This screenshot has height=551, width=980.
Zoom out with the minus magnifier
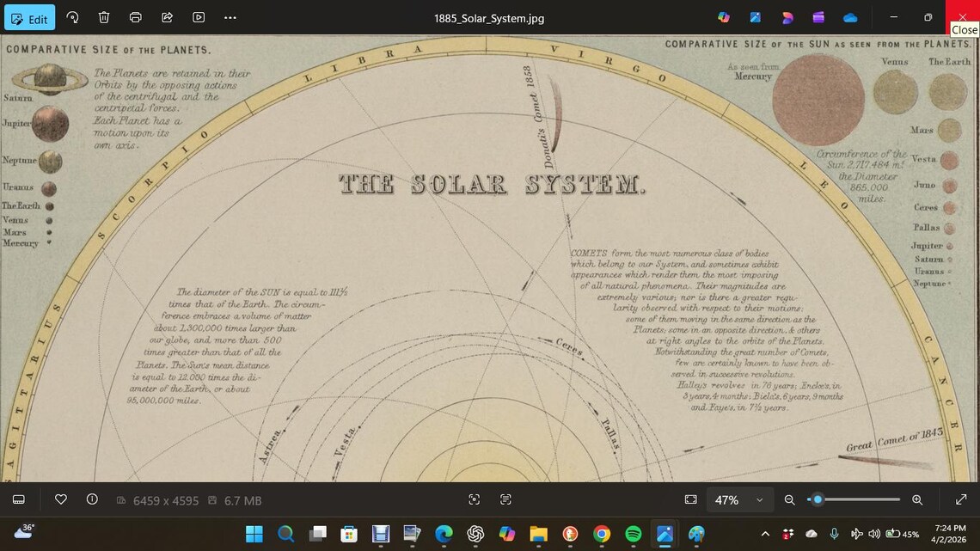789,499
